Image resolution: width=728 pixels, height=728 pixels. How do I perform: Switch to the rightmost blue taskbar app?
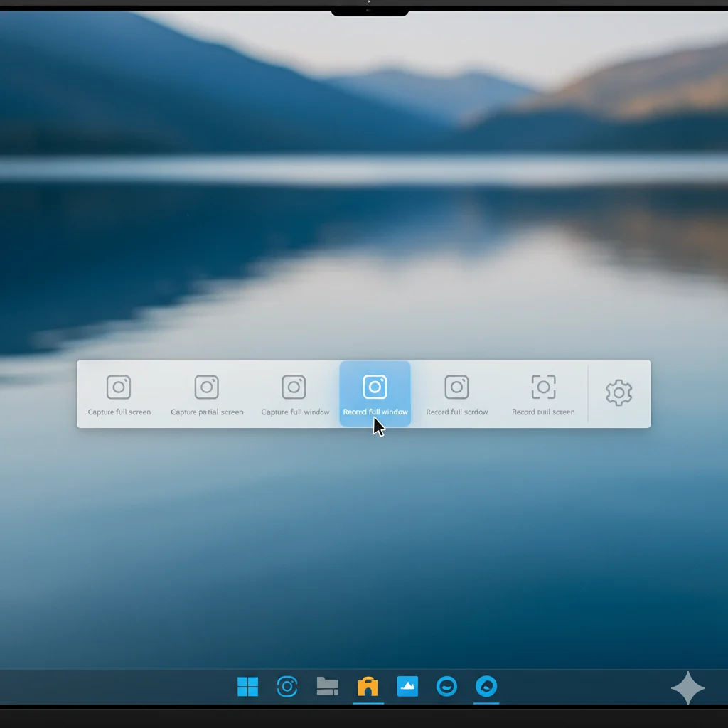486,687
